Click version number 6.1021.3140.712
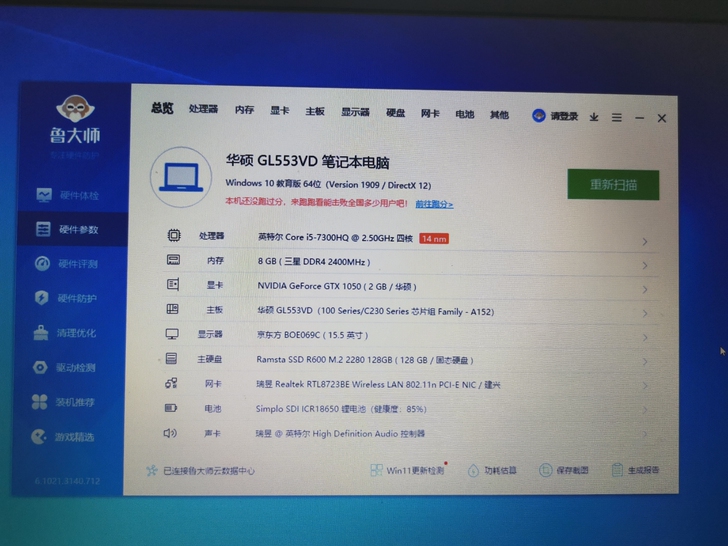Viewport: 728px width, 546px height. pos(67,481)
